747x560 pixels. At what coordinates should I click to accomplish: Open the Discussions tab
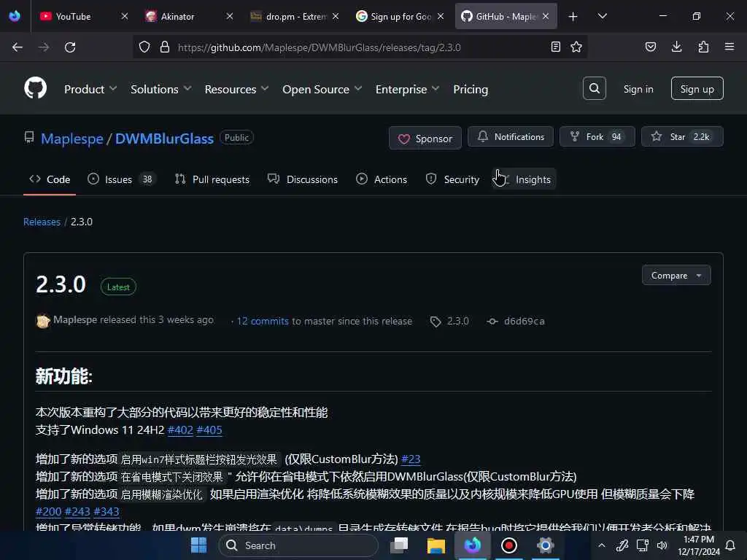[x=303, y=179]
